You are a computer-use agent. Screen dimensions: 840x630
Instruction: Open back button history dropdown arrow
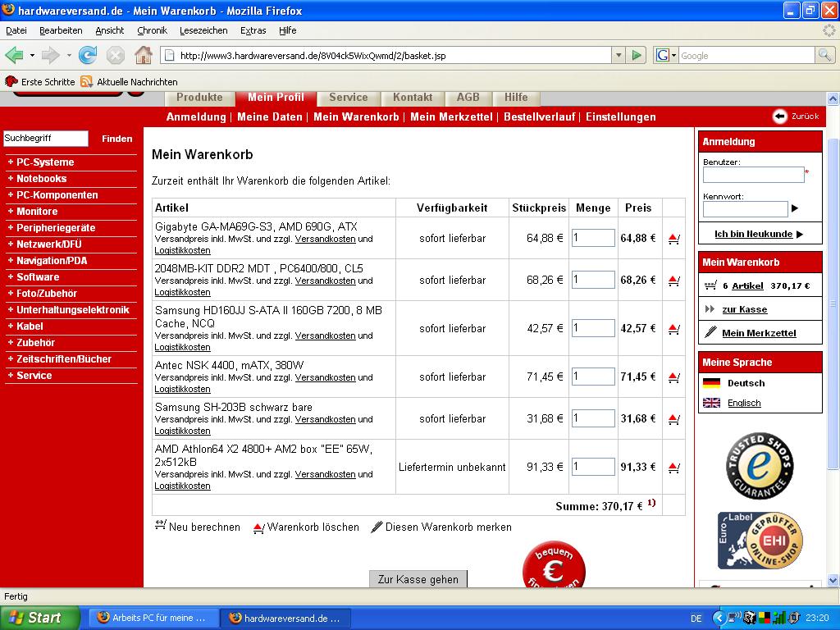click(32, 55)
